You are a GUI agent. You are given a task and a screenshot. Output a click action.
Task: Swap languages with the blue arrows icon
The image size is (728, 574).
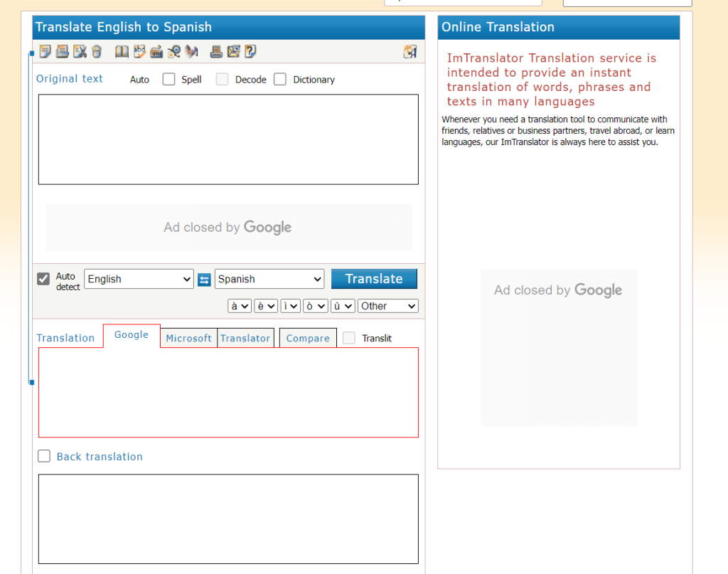(x=204, y=280)
